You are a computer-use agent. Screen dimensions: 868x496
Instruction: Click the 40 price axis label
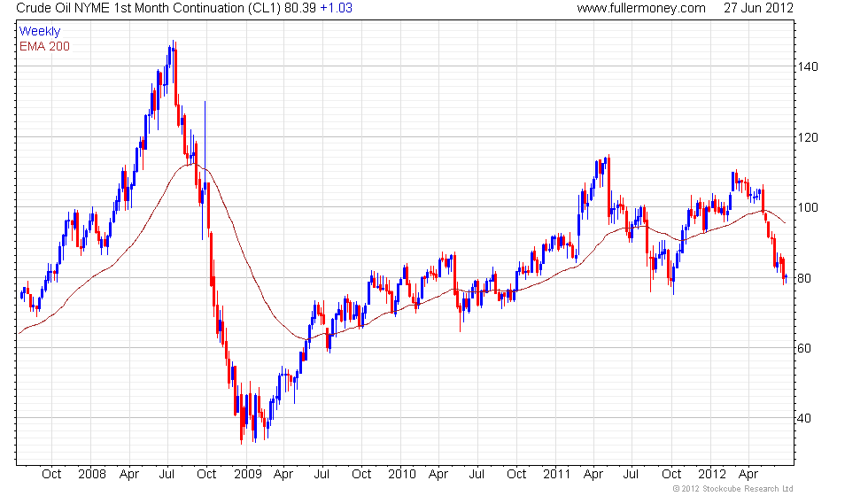[x=804, y=418]
